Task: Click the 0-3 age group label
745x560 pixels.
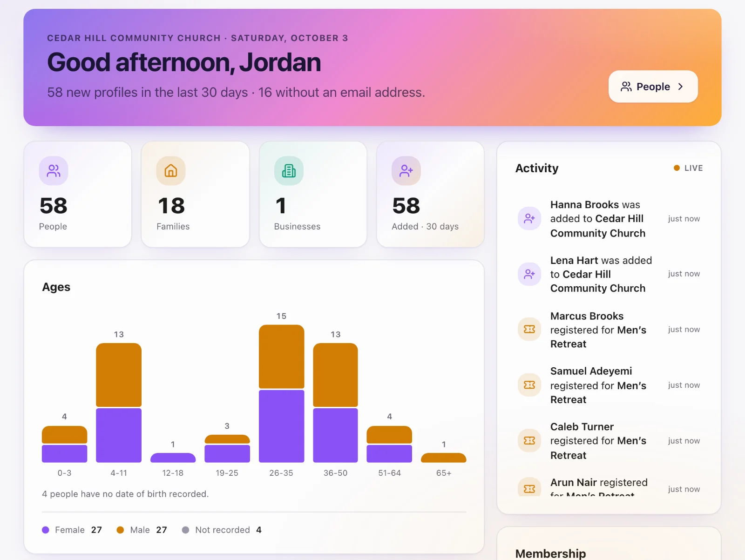Action: pyautogui.click(x=64, y=473)
